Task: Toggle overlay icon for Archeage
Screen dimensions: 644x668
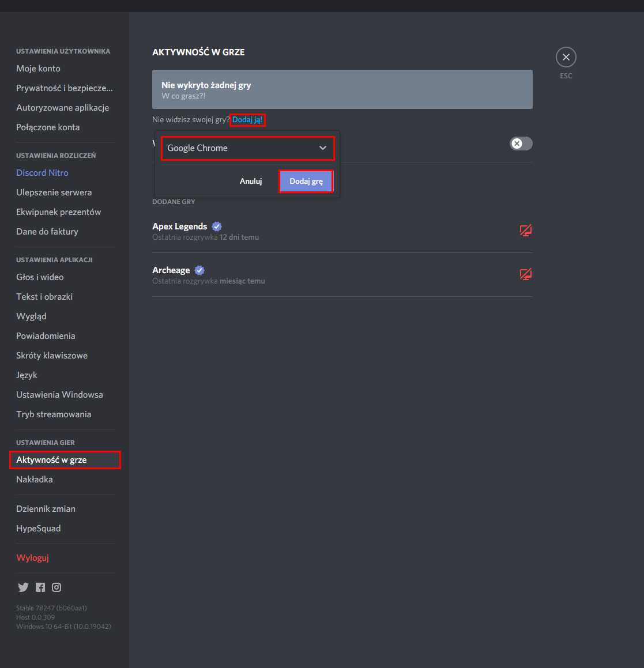Action: pos(525,274)
